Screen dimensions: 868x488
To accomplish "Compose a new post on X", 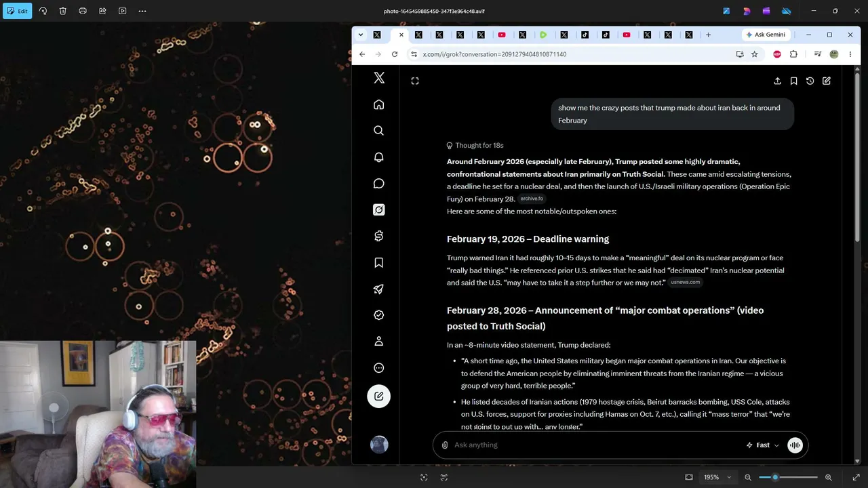I will (379, 396).
